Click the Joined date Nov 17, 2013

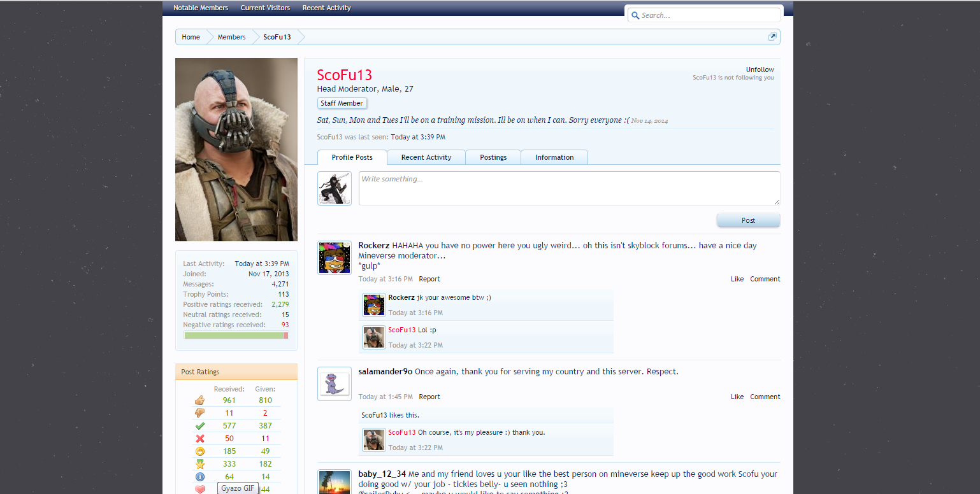click(x=268, y=274)
